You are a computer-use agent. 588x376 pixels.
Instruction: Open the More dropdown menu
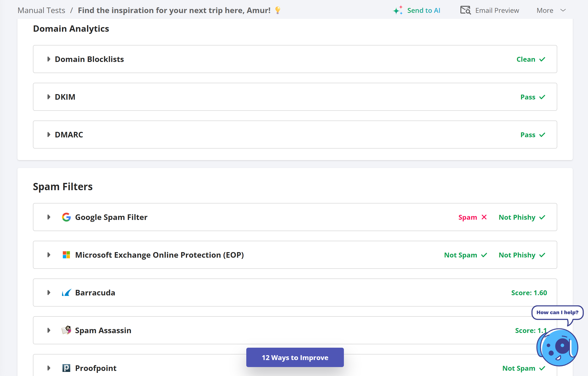tap(551, 10)
